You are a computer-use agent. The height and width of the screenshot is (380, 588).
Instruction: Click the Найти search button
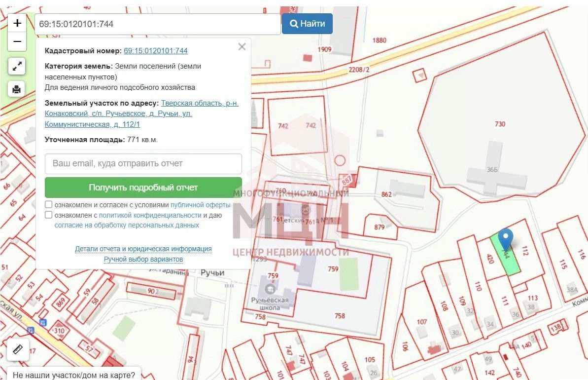coord(307,24)
